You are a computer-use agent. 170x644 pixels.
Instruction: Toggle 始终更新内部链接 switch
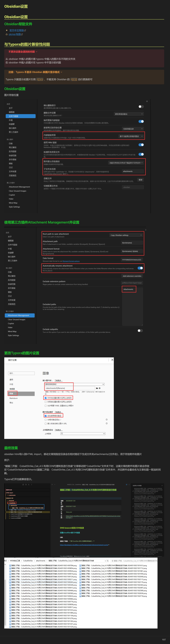141,122
